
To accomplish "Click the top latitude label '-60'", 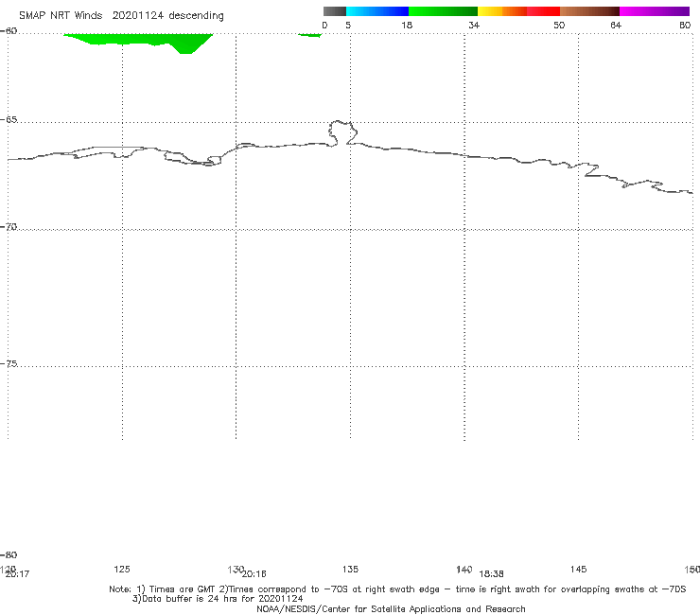I will pyautogui.click(x=9, y=30).
